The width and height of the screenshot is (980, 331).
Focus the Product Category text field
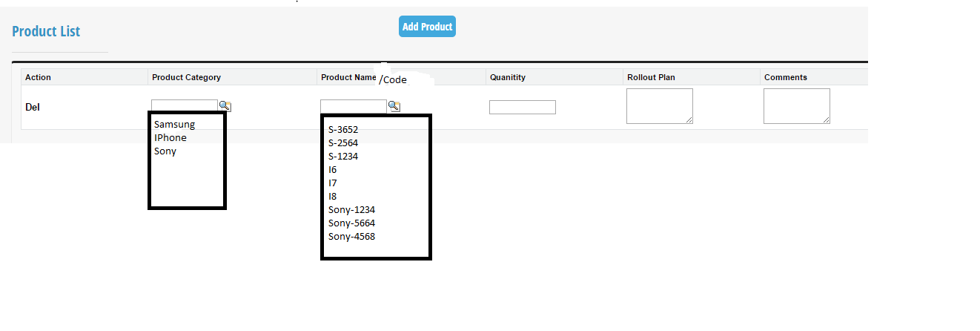click(x=184, y=106)
